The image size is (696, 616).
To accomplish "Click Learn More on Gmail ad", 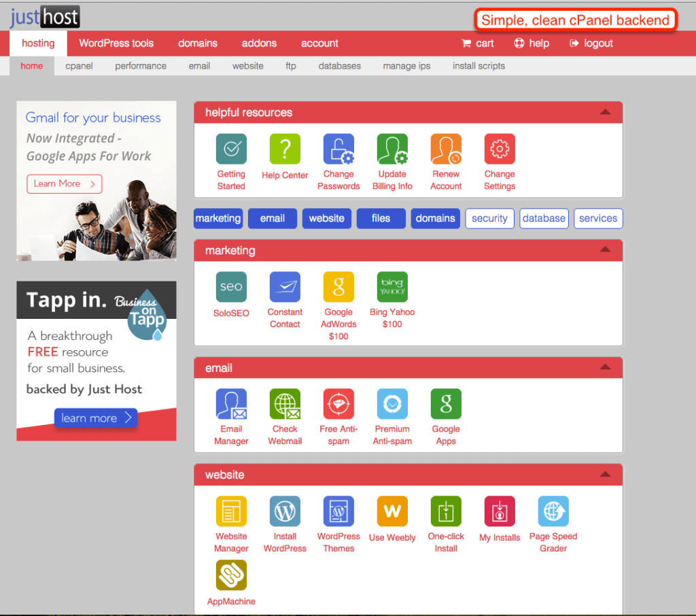I will 65,184.
